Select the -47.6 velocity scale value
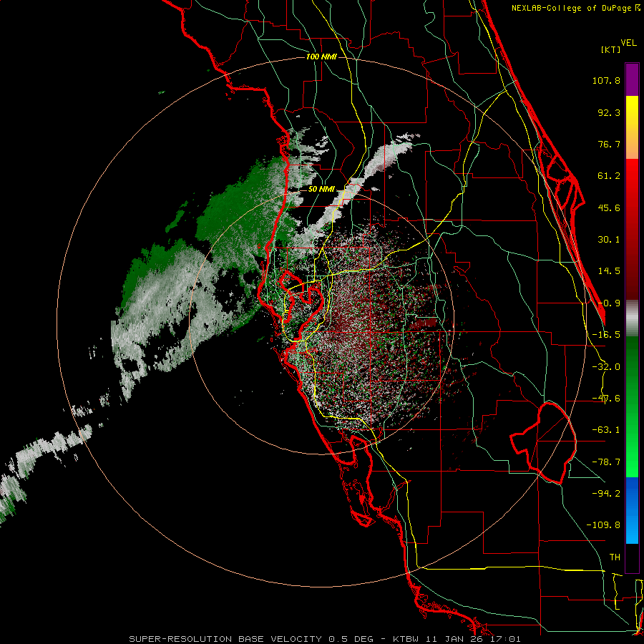The image size is (644, 644). (x=606, y=399)
